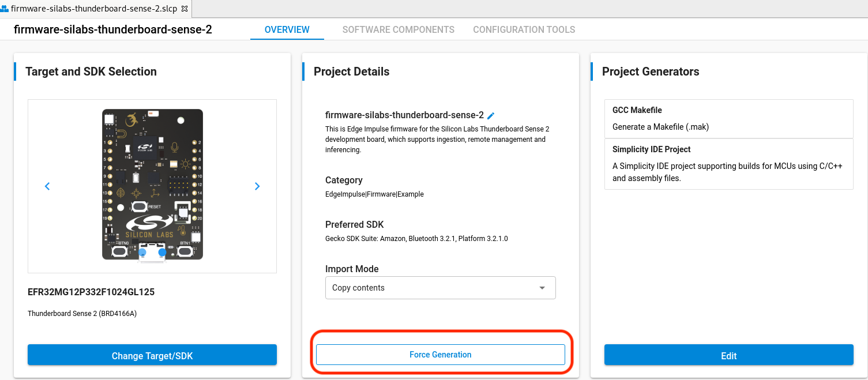
Task: Click the Edge Impulse firmware description text
Action: pyautogui.click(x=437, y=139)
